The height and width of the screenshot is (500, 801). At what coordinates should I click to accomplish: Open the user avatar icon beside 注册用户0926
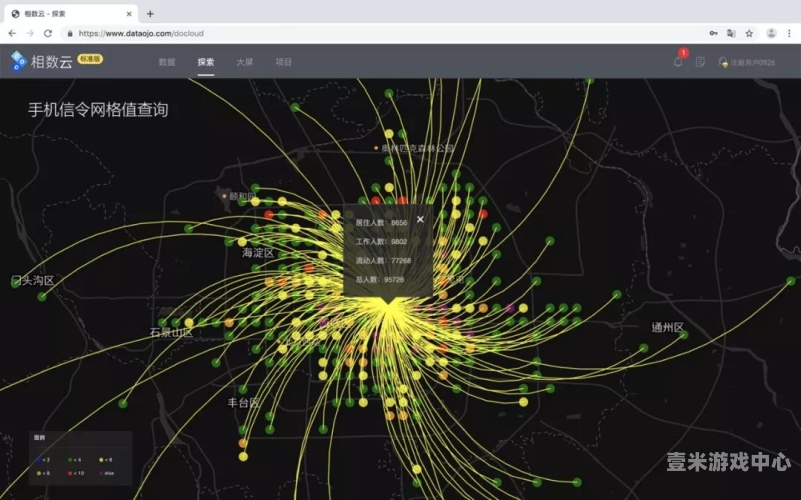(723, 62)
